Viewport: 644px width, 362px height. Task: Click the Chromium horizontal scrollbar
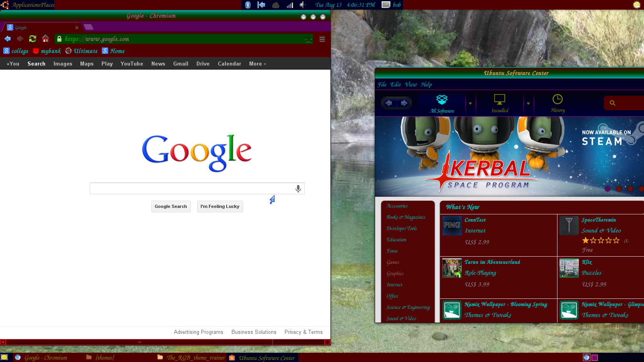click(x=139, y=342)
